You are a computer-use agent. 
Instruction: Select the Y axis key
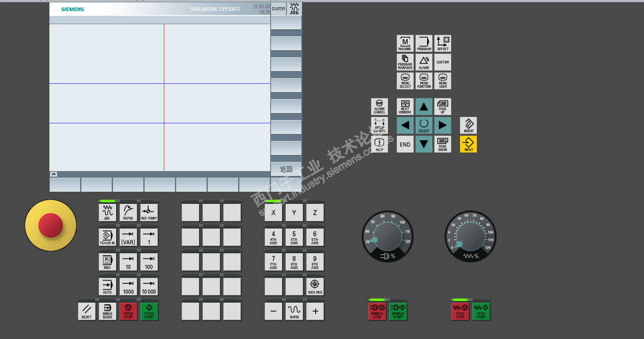coord(294,213)
